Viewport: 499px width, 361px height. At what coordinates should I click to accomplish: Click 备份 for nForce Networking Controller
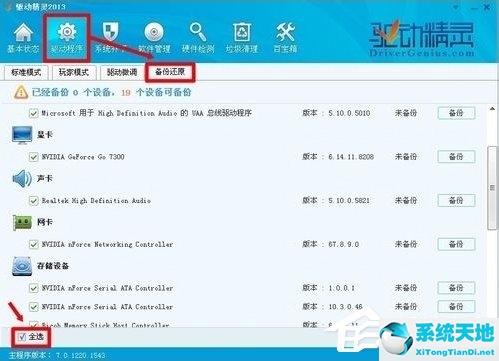pyautogui.click(x=456, y=244)
